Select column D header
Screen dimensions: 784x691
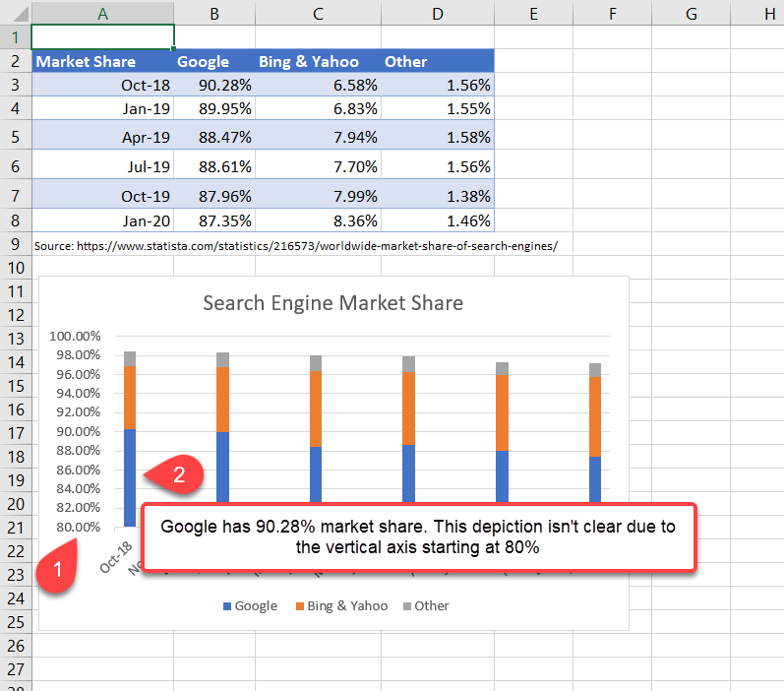(438, 14)
